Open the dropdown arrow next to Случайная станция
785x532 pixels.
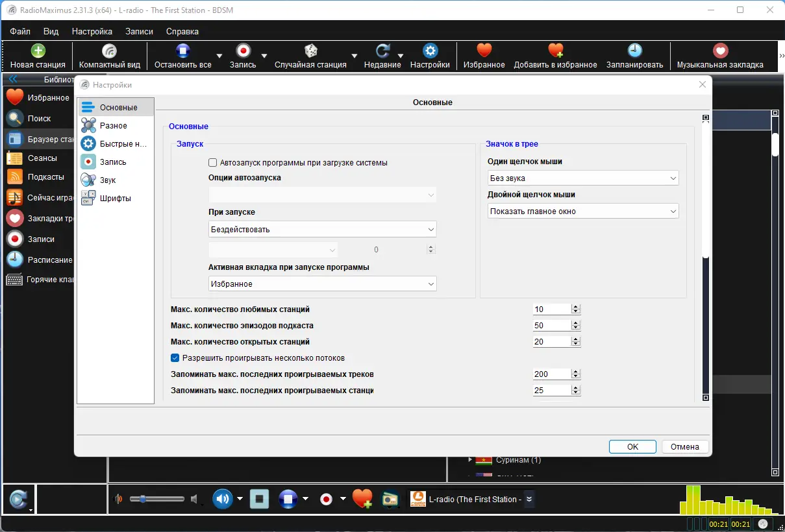tap(355, 56)
